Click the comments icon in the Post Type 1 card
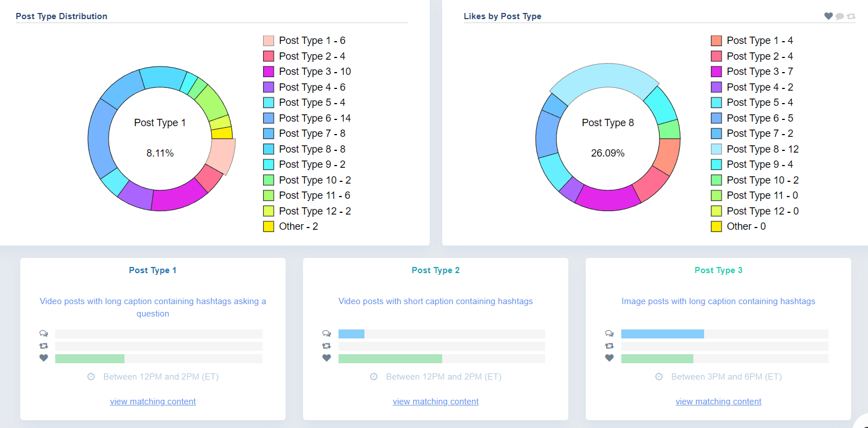Image resolution: width=868 pixels, height=428 pixels. (x=44, y=333)
